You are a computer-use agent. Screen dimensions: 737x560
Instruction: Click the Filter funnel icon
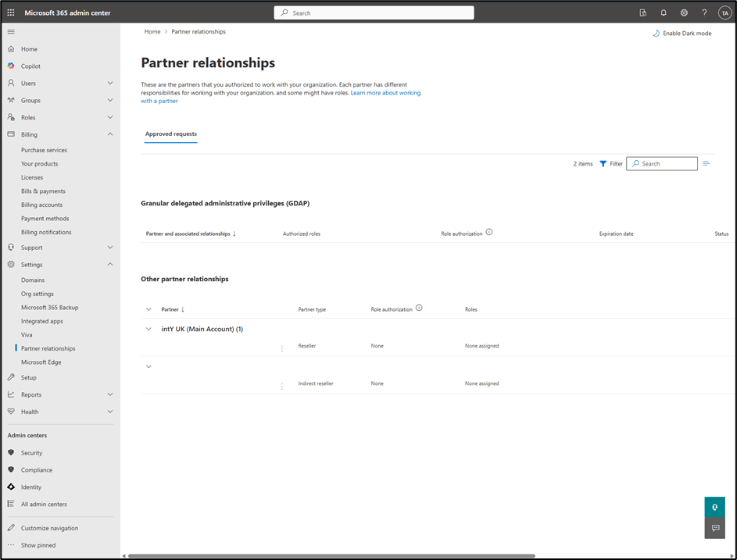tap(603, 164)
